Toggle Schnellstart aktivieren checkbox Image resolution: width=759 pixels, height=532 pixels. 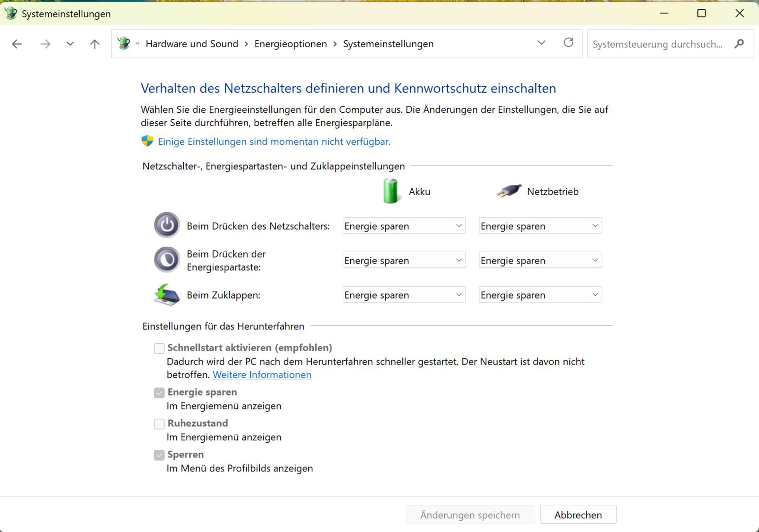[x=159, y=348]
